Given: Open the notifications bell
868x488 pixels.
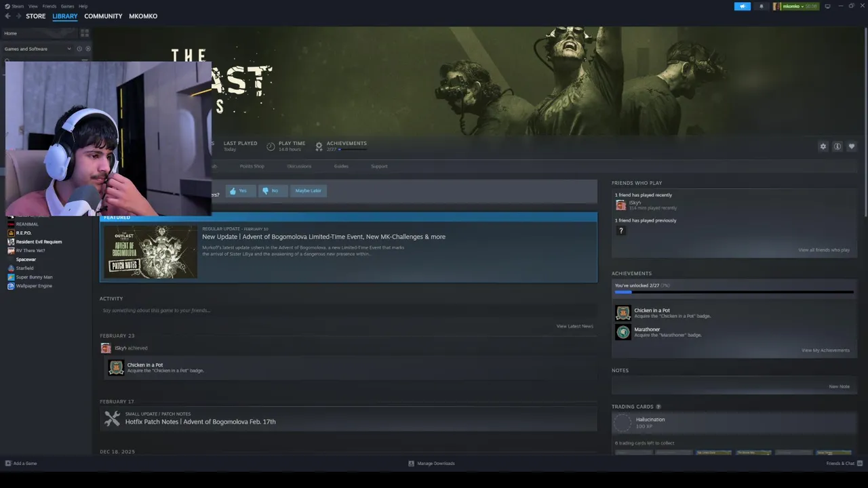Looking at the screenshot, I should coord(761,6).
